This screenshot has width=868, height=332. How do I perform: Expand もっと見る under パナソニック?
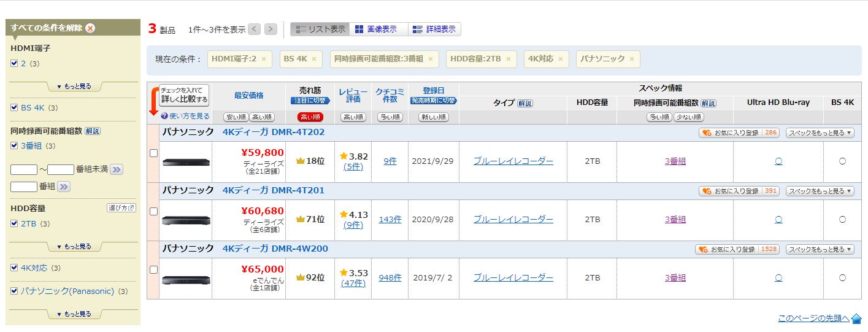(x=74, y=314)
